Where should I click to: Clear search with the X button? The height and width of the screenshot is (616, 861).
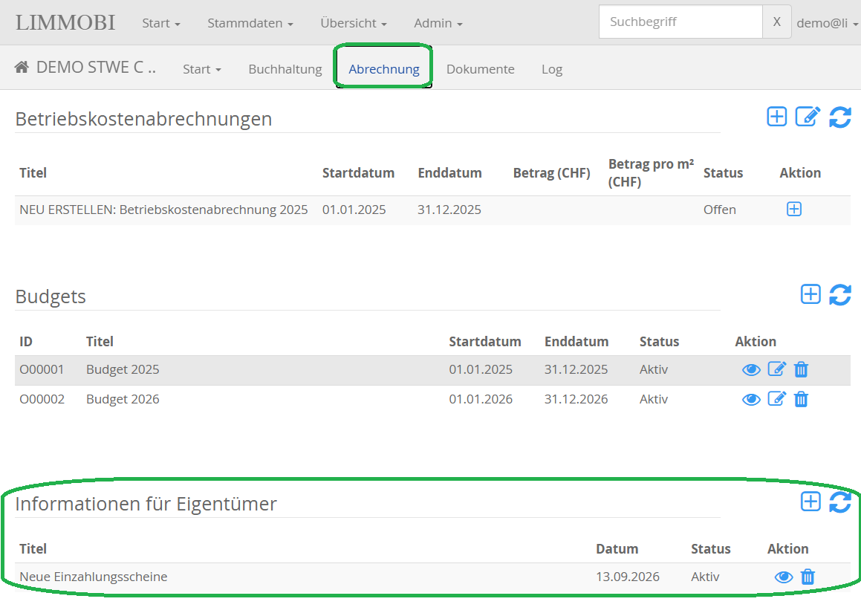click(x=776, y=22)
